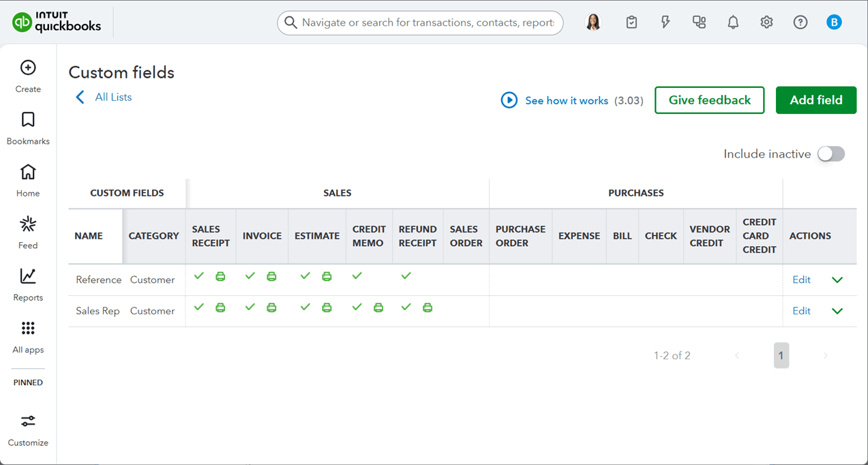Play the See how it works video
868x465 pixels.
click(509, 101)
